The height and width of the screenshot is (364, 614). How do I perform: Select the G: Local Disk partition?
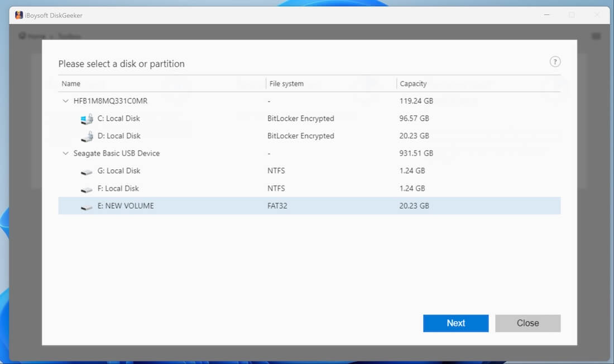pos(309,171)
